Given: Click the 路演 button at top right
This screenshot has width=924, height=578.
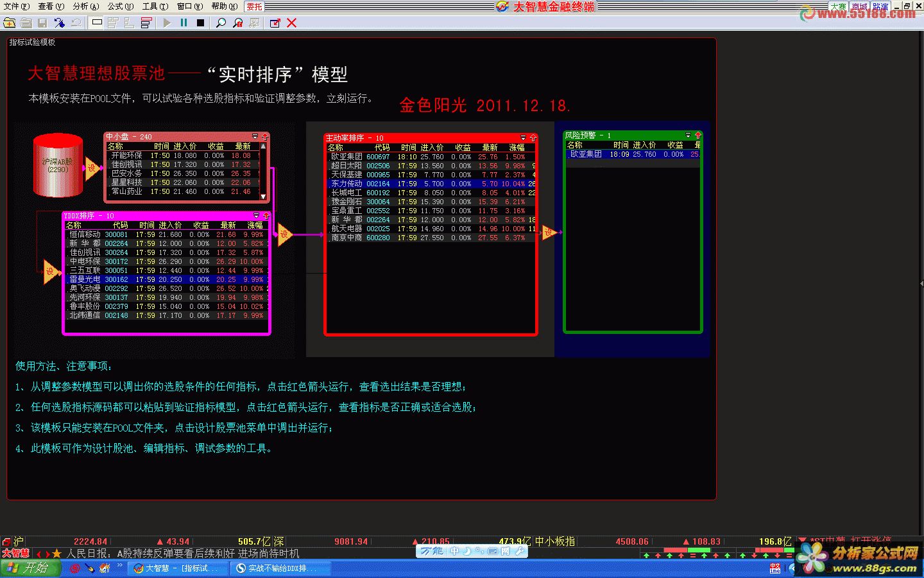Looking at the screenshot, I should coord(880,6).
